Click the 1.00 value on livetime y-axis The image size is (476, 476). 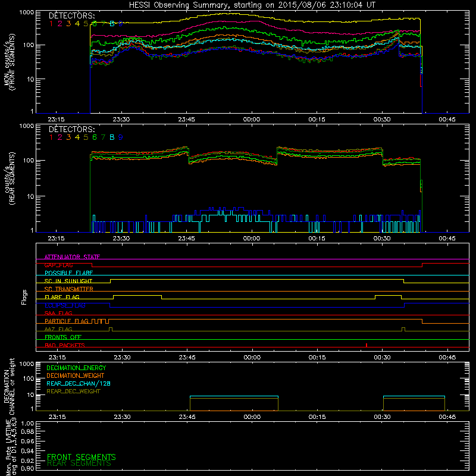pos(27,424)
